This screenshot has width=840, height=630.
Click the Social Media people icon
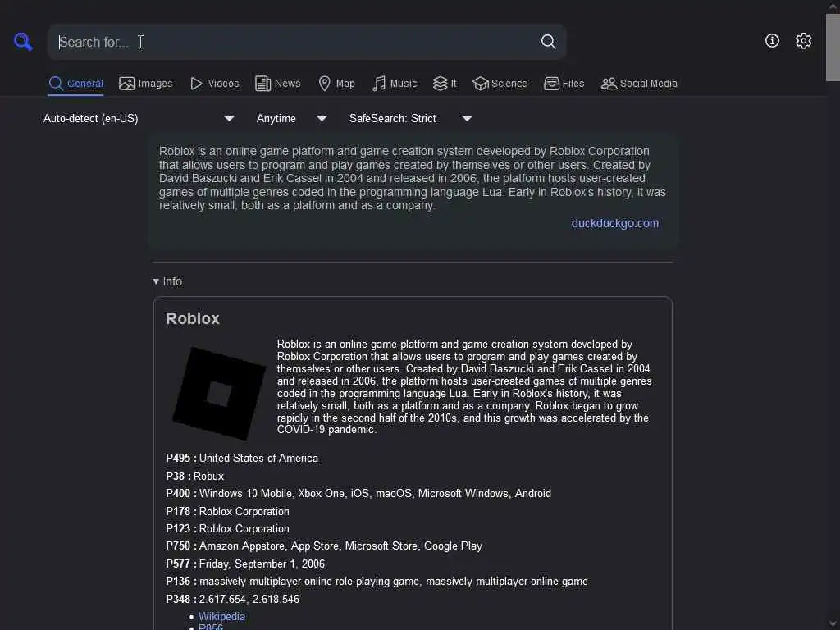tap(609, 84)
